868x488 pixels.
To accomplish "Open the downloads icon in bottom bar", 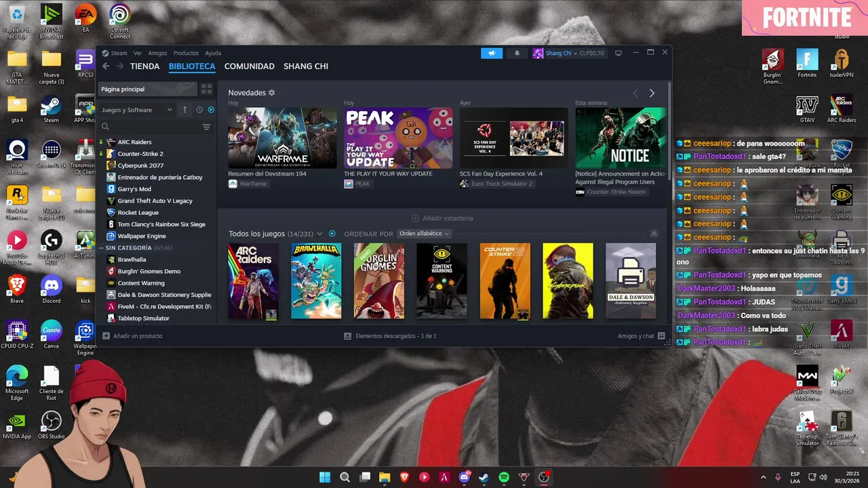I will click(x=348, y=336).
